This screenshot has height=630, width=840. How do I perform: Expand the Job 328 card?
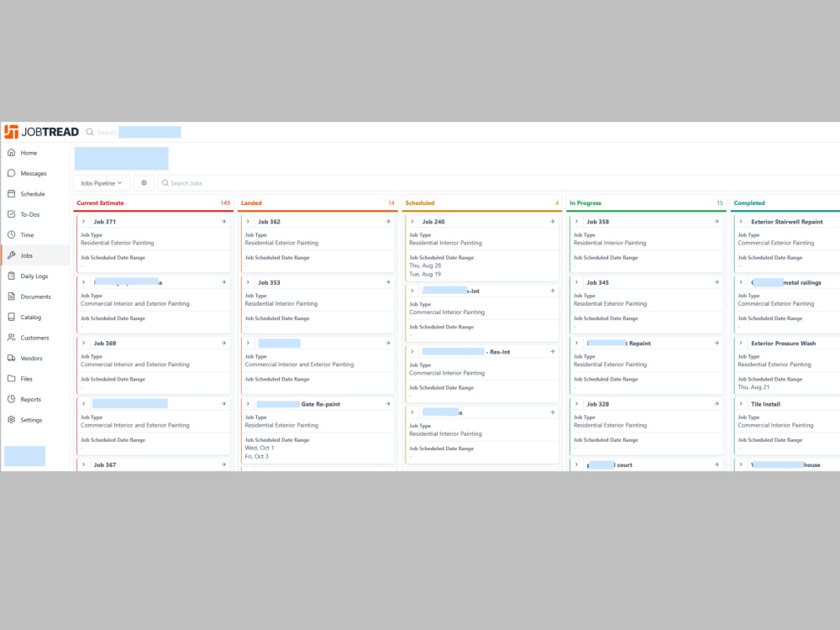coord(577,404)
